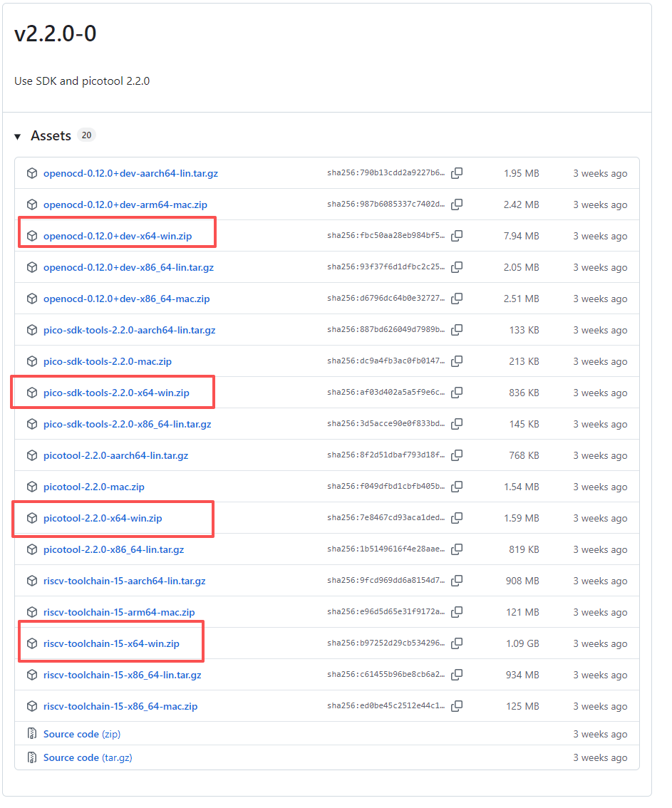Click the 1.59 MB size value
The width and height of the screenshot is (672, 808).
pos(522,519)
